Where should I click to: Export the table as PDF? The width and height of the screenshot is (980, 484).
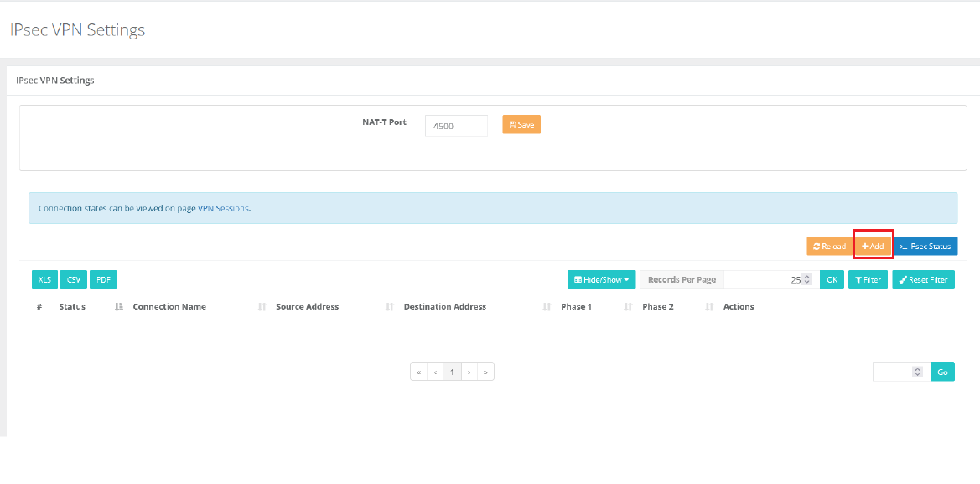(x=103, y=280)
